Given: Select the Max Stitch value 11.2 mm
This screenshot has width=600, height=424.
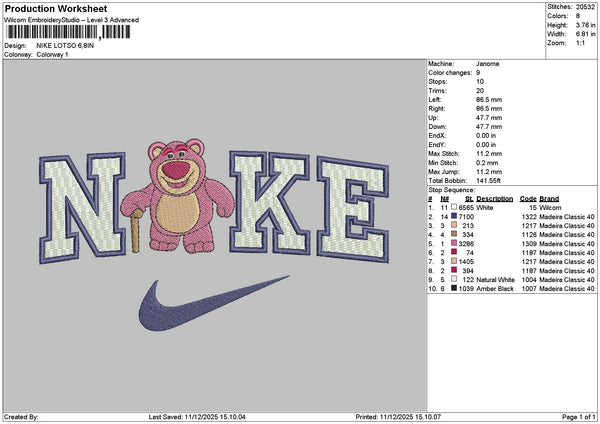Looking at the screenshot, I should [x=489, y=154].
